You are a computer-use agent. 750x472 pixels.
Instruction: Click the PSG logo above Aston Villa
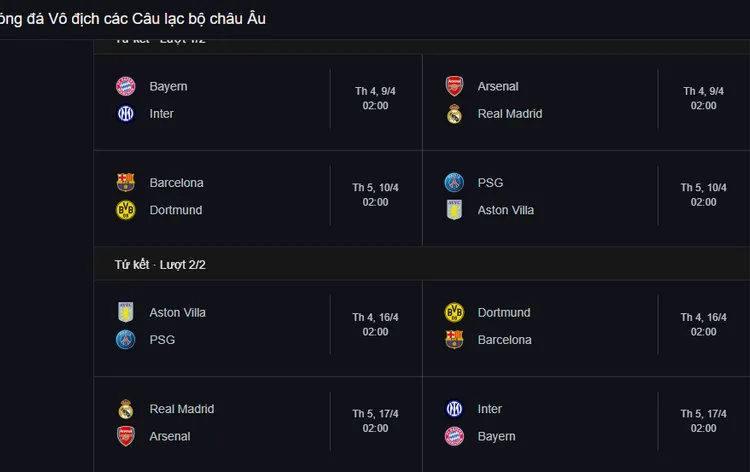point(454,183)
